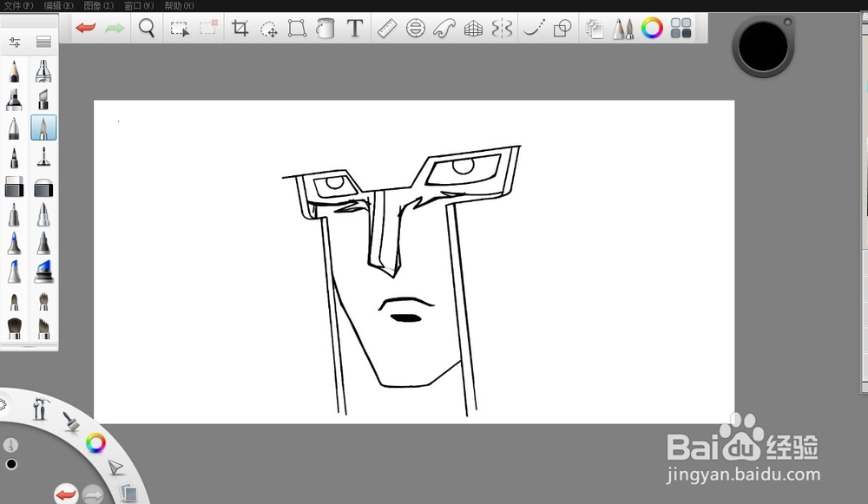Viewport: 868px width, 504px height.
Task: Open the 帮助(H) menu
Action: [x=179, y=5]
